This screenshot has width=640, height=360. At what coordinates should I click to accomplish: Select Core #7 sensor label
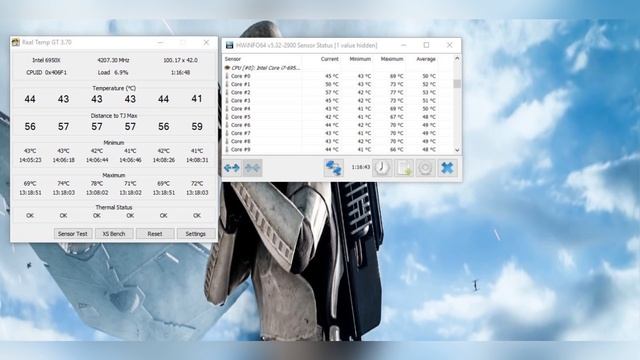[240, 133]
